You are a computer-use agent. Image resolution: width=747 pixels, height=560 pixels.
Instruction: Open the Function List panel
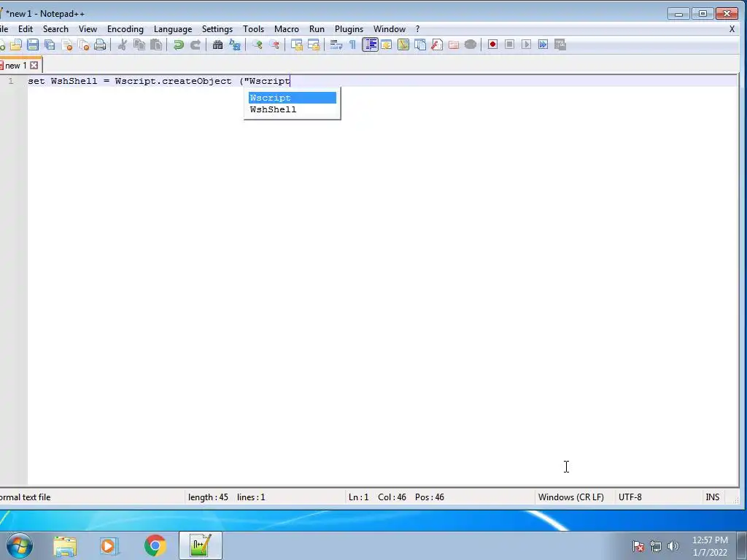(x=437, y=44)
